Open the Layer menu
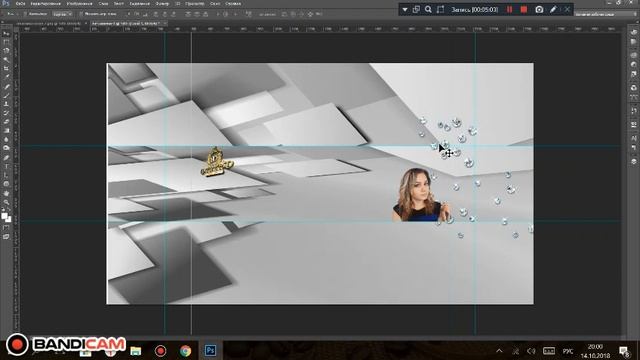 coord(103,3)
